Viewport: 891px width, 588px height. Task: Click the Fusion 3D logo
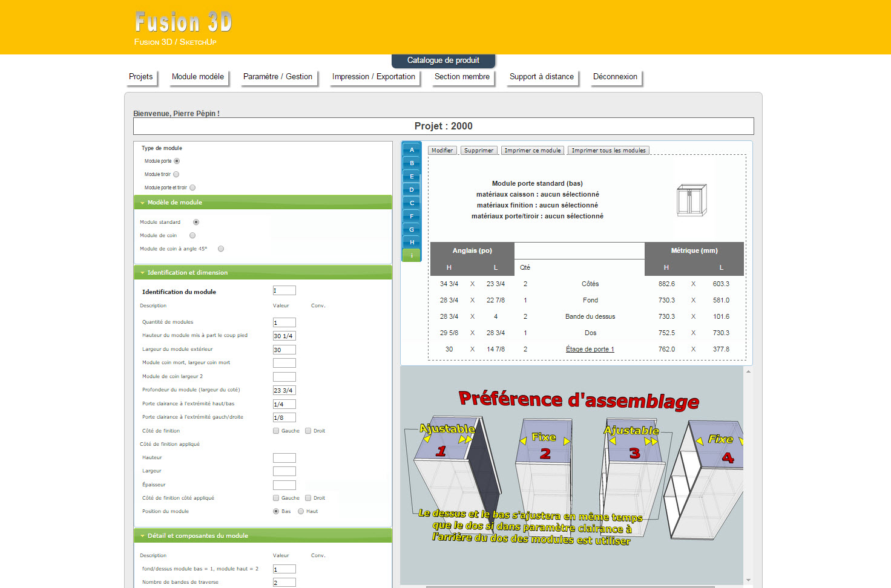(183, 23)
